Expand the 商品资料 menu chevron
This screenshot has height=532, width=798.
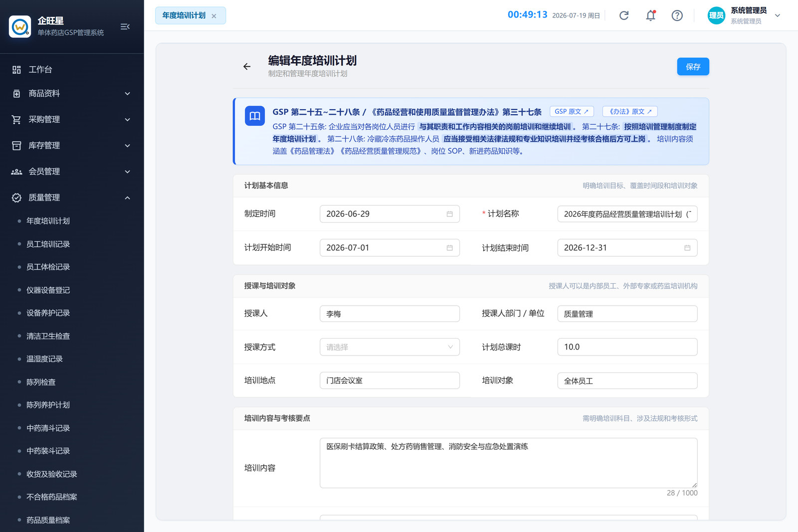pos(128,94)
